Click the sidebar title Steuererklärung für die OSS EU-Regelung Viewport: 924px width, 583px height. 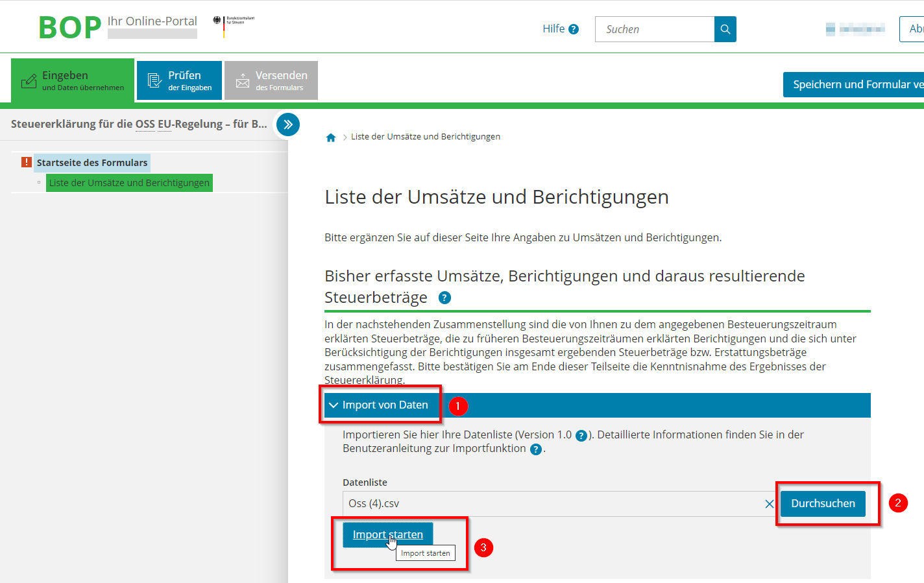(139, 124)
